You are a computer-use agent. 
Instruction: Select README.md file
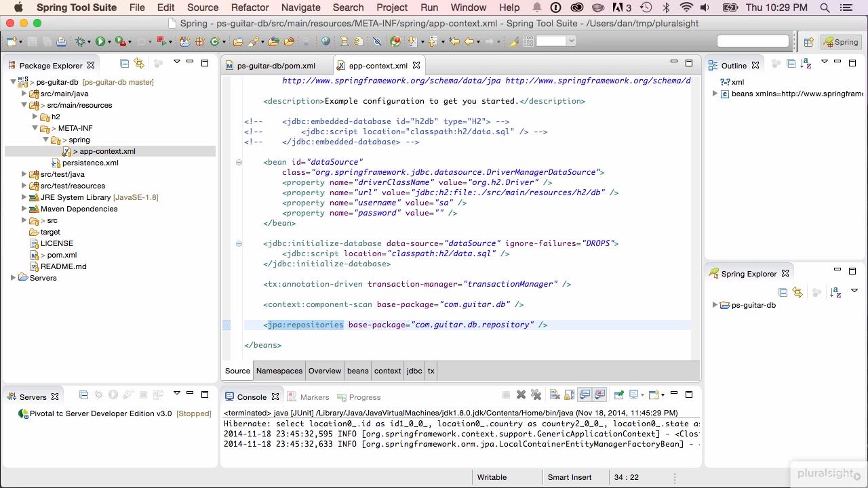pyautogui.click(x=63, y=266)
